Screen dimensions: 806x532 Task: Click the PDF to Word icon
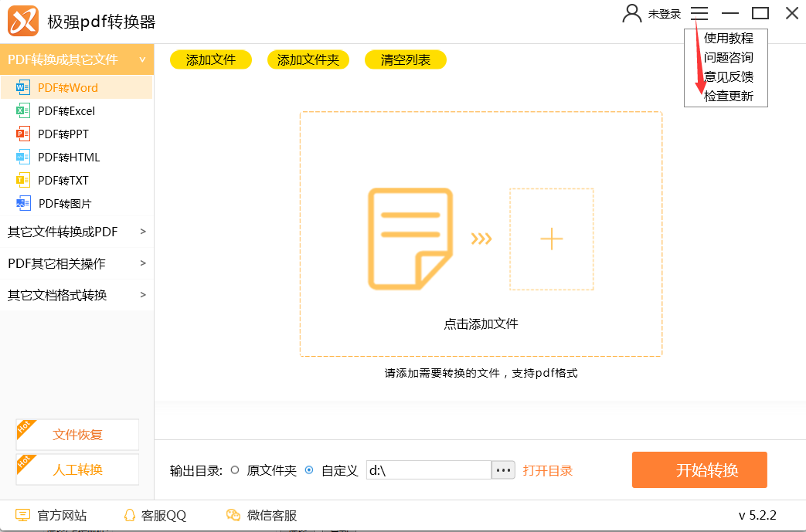pyautogui.click(x=22, y=87)
